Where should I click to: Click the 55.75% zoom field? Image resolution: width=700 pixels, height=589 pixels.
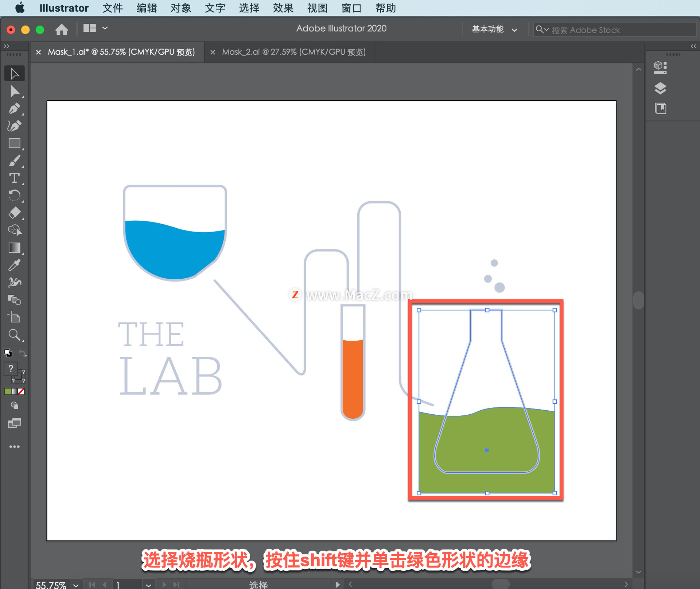[51, 585]
